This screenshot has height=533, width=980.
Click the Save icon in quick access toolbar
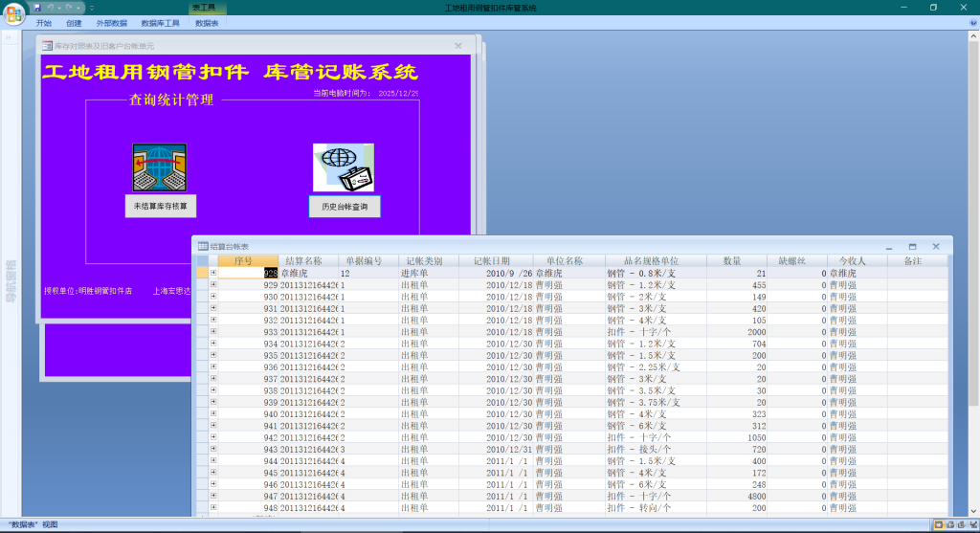coord(37,7)
